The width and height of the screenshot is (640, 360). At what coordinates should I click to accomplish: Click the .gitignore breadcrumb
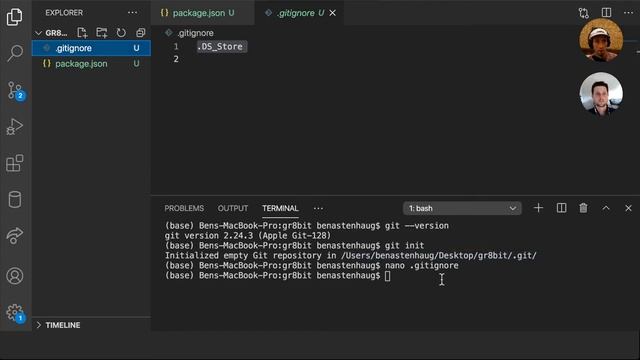click(195, 33)
